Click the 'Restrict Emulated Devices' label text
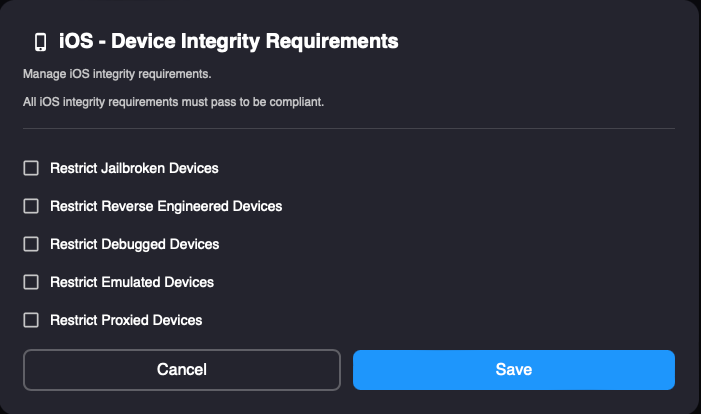 pos(132,282)
